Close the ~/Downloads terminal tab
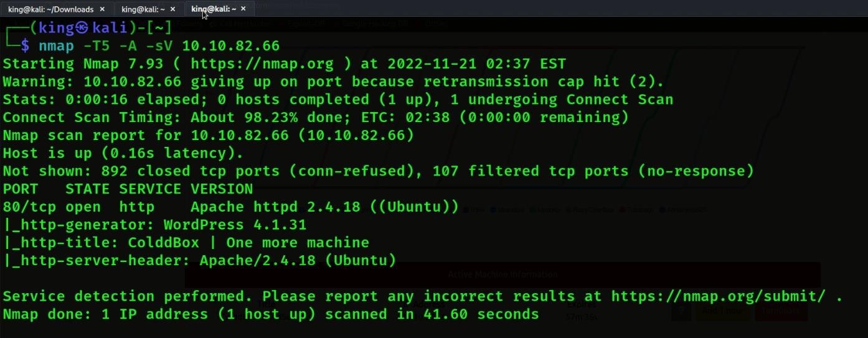The width and height of the screenshot is (868, 338). (x=102, y=9)
